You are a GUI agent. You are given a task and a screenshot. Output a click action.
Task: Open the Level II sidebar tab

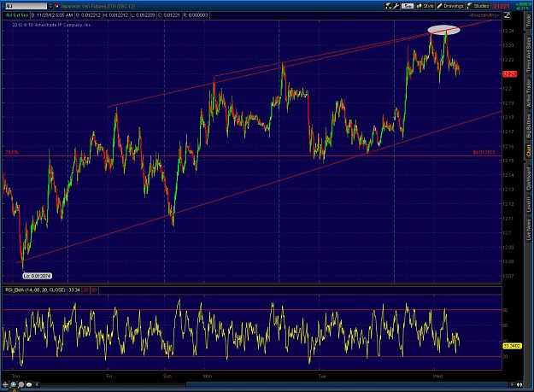[x=529, y=205]
